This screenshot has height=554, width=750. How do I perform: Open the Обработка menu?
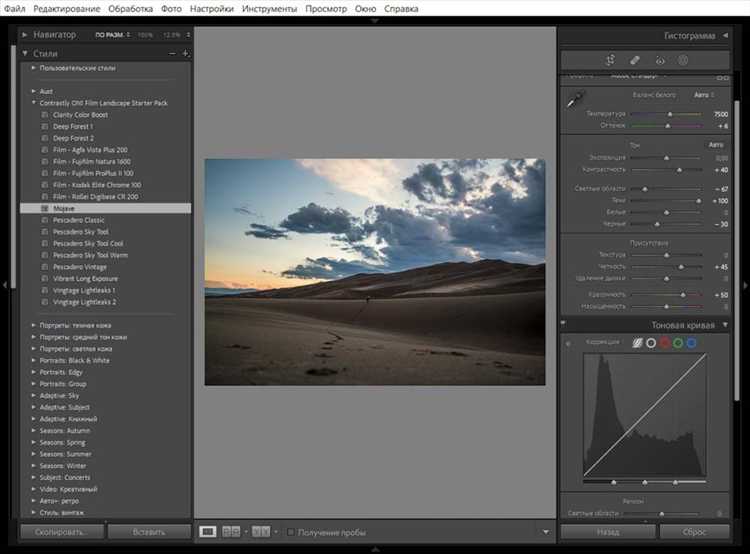131,9
